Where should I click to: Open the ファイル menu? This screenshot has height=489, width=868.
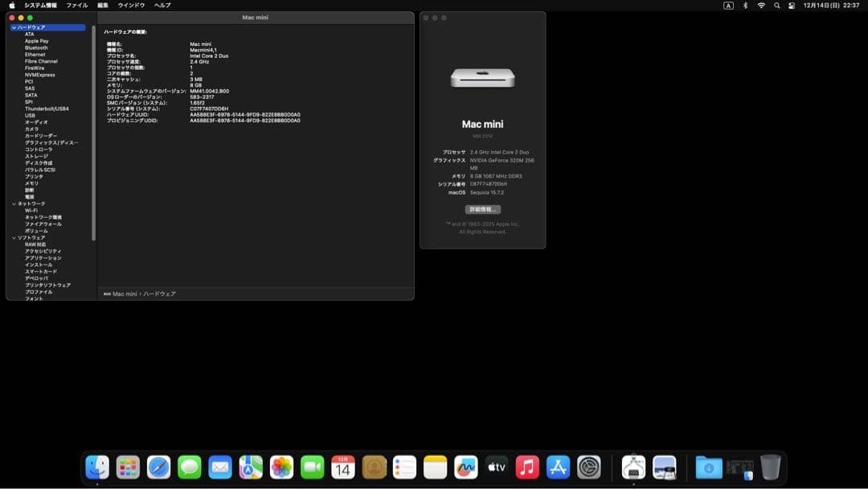76,5
